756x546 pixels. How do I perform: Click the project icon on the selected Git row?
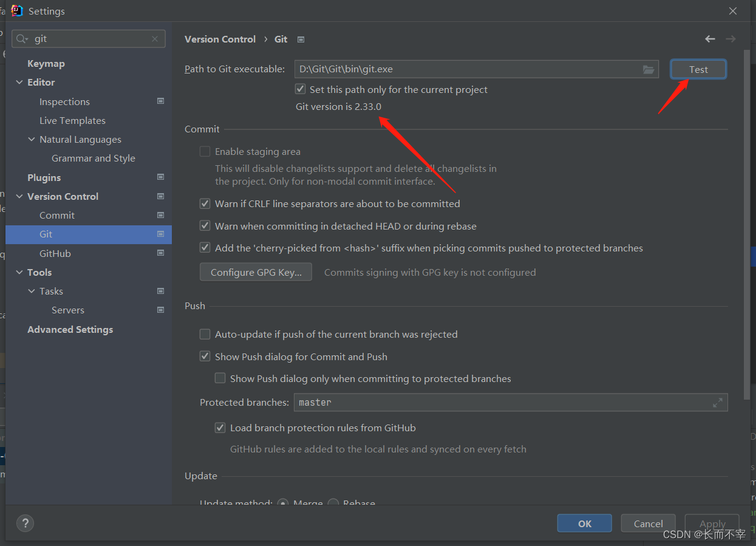(x=160, y=234)
